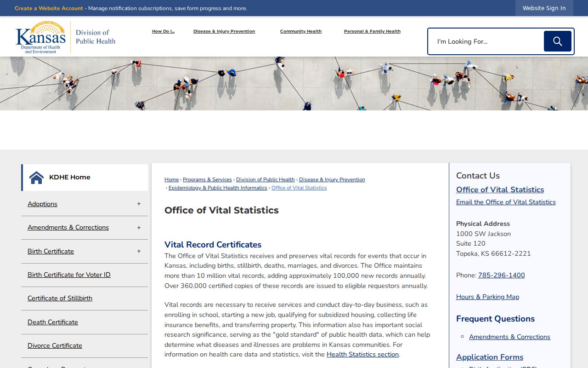This screenshot has height=368, width=588.
Task: Expand the Adoptions submenu plus
Action: (x=139, y=204)
